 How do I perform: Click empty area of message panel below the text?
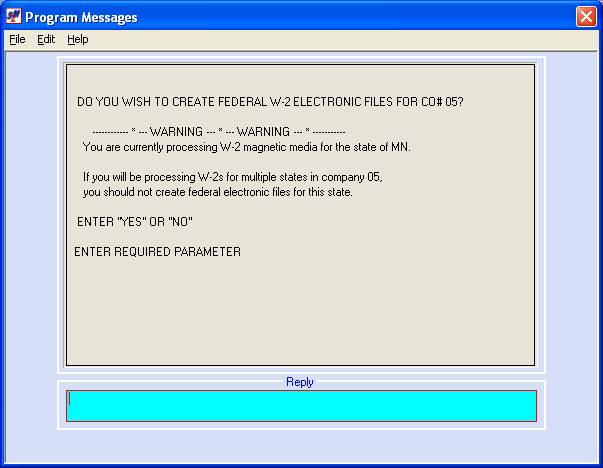[x=300, y=311]
